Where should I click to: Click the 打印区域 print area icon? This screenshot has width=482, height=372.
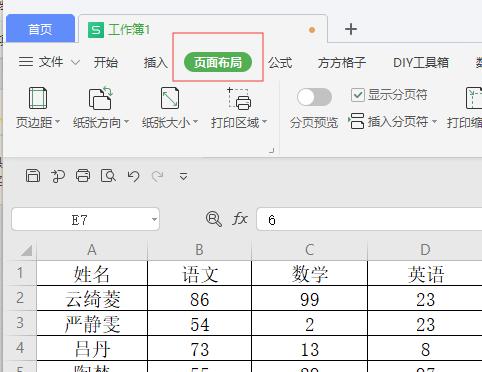(239, 98)
